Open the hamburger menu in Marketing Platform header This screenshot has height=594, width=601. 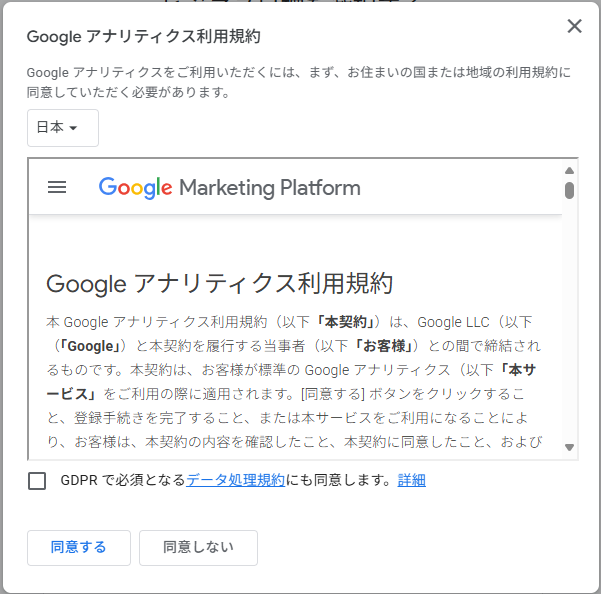[x=57, y=187]
